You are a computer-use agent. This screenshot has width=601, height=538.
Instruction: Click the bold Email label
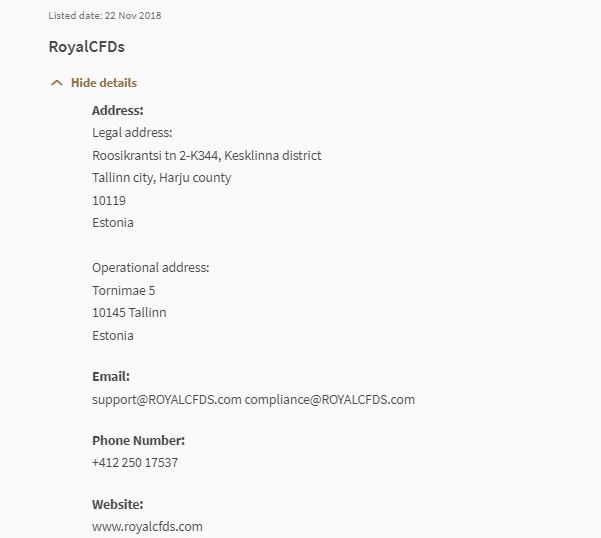click(x=111, y=377)
